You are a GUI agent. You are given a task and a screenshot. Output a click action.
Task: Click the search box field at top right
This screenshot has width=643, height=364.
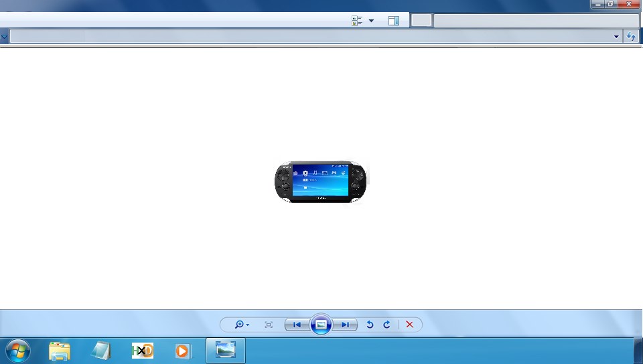[x=536, y=21]
